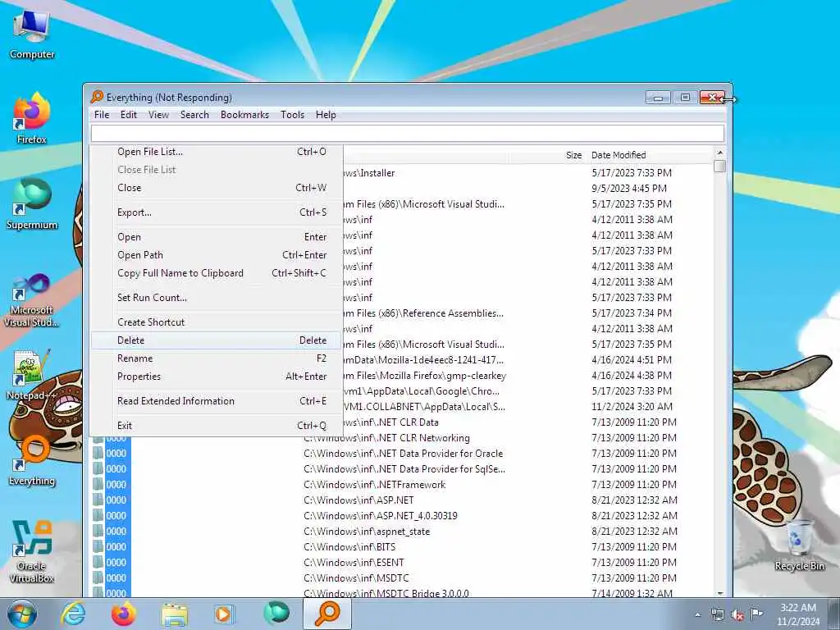Open the View menu
Image resolution: width=840 pixels, height=630 pixels.
click(x=158, y=115)
